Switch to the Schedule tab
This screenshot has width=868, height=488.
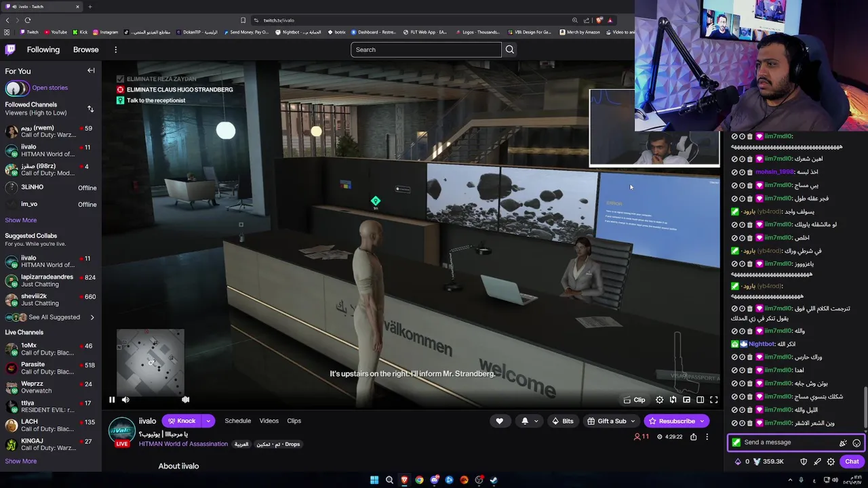click(237, 421)
